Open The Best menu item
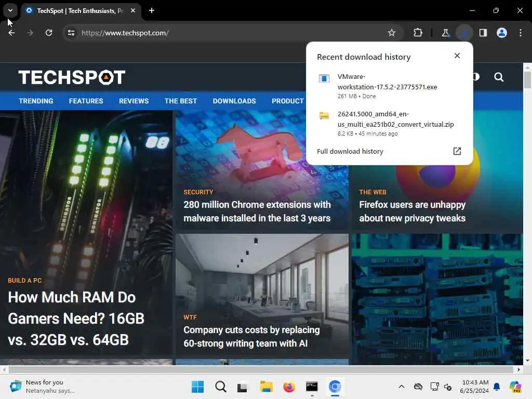This screenshot has height=399, width=532. 180,101
